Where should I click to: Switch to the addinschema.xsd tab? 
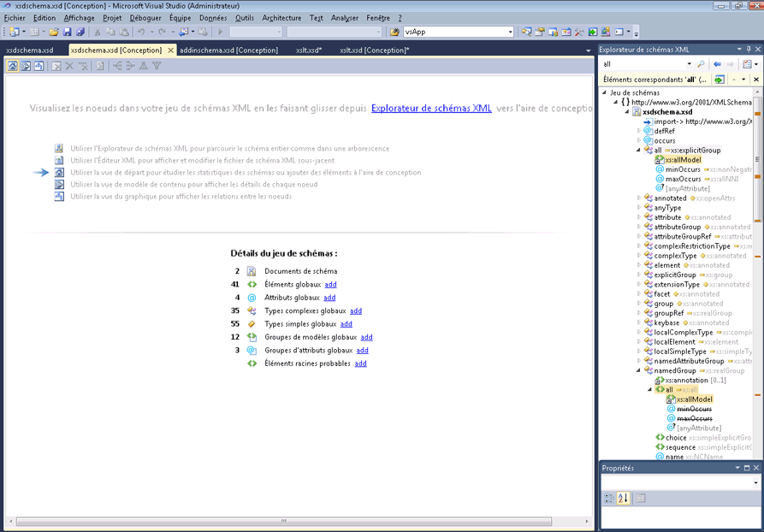pyautogui.click(x=227, y=50)
